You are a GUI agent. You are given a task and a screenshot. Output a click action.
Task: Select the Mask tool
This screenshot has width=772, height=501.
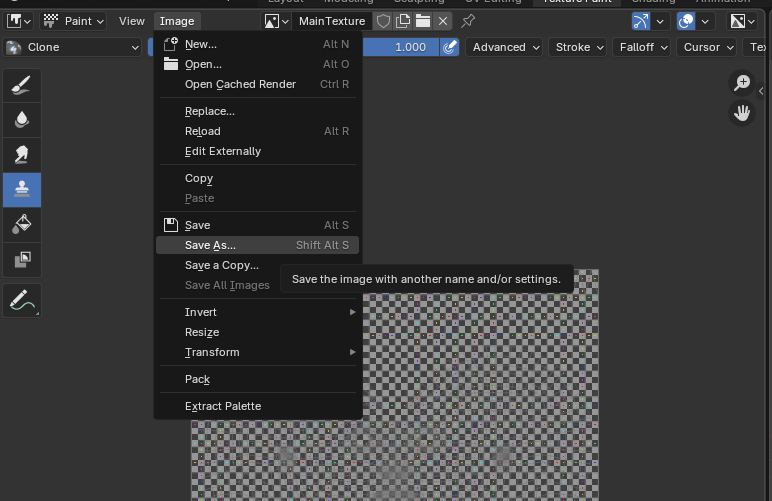[x=22, y=259]
